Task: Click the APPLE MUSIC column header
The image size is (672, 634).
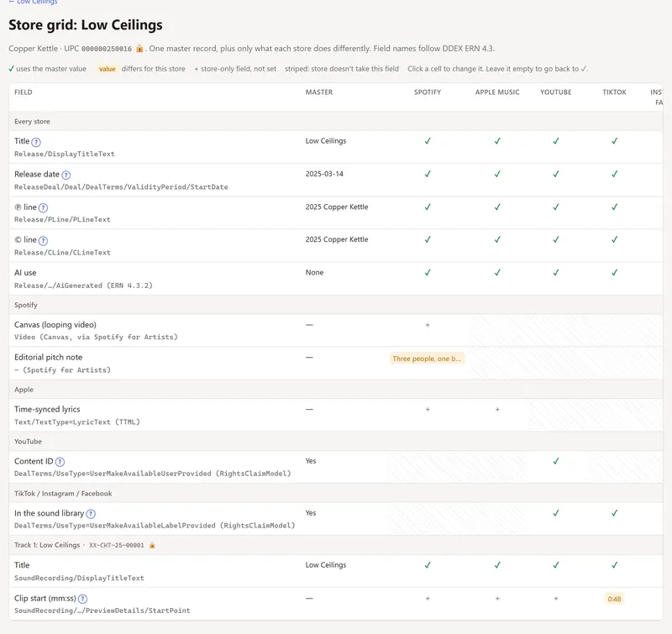Action: pyautogui.click(x=497, y=92)
